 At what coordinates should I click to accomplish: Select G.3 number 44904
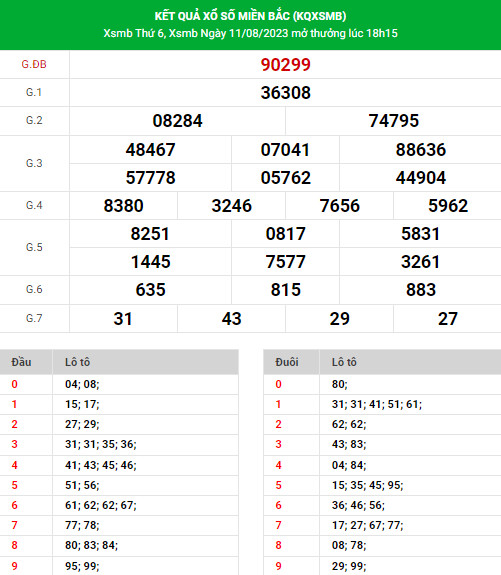click(420, 178)
